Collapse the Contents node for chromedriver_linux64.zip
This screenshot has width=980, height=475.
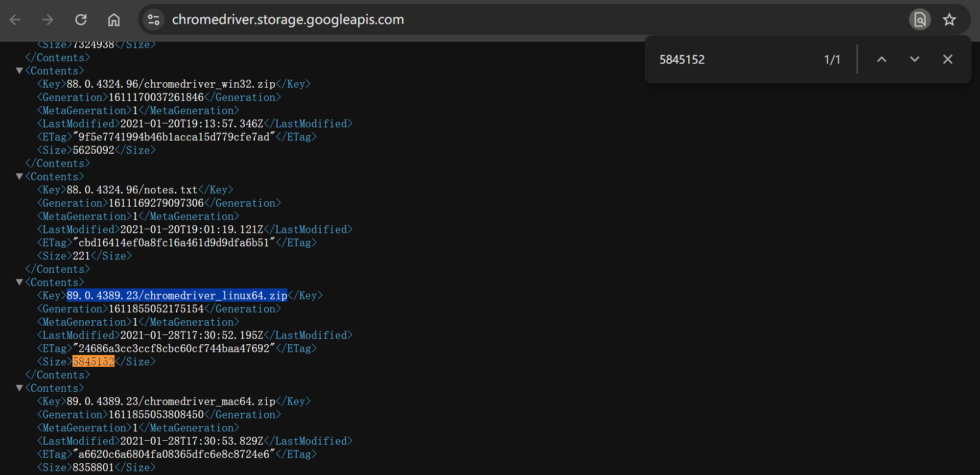click(20, 283)
